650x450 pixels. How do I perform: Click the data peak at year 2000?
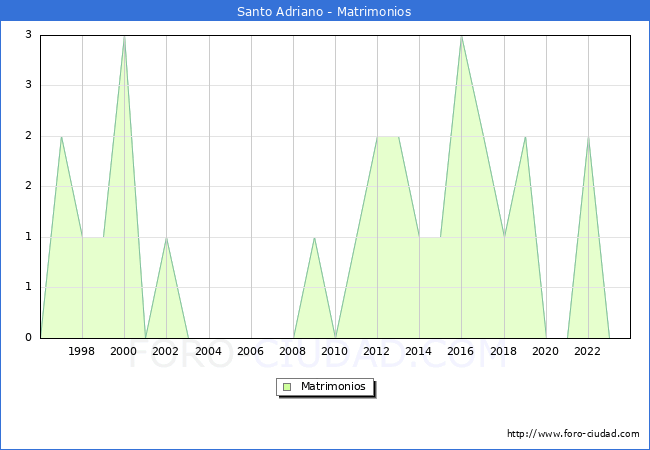click(124, 37)
